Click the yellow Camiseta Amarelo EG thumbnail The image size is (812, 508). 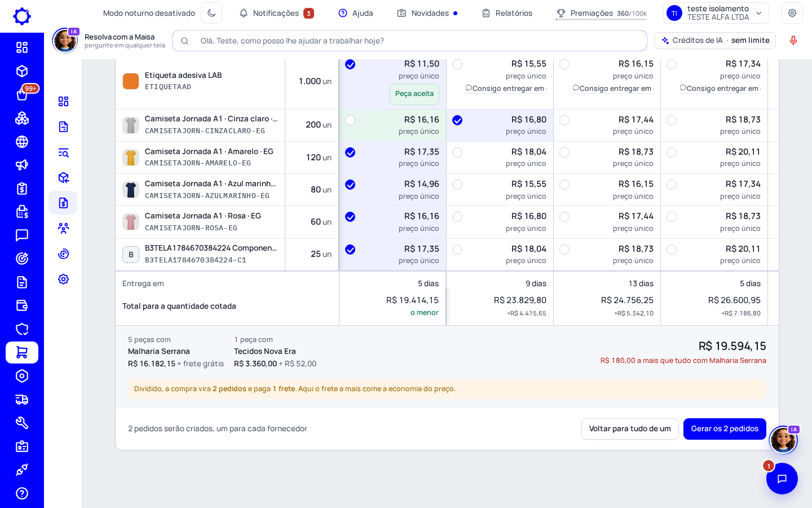[131, 157]
